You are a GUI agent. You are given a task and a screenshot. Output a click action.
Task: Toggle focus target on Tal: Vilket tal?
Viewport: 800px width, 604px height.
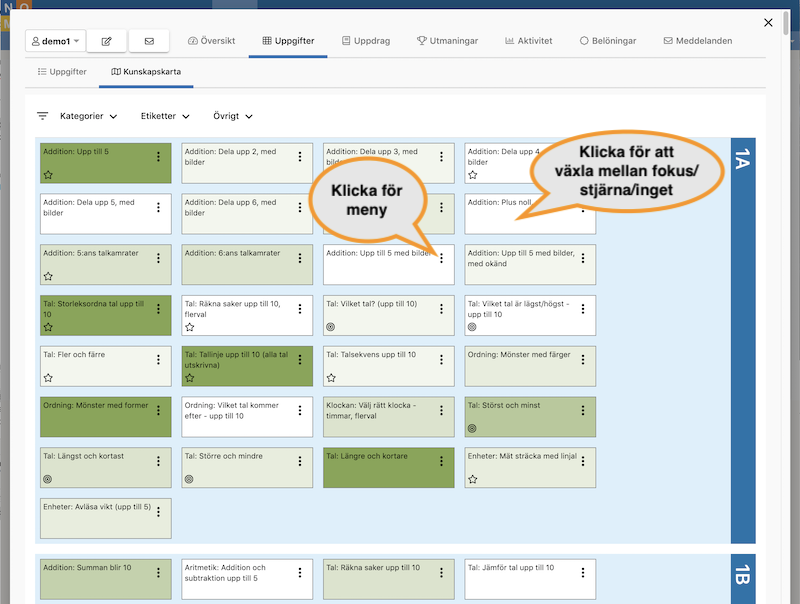(331, 327)
